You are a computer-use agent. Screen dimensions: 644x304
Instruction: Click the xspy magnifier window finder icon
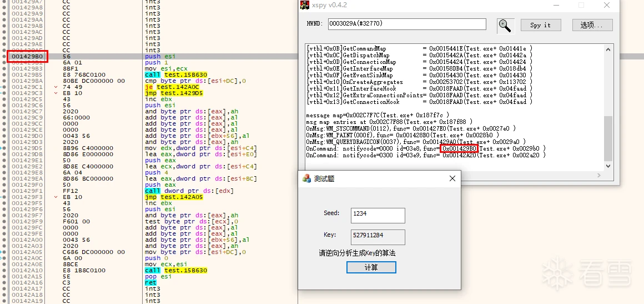[505, 25]
